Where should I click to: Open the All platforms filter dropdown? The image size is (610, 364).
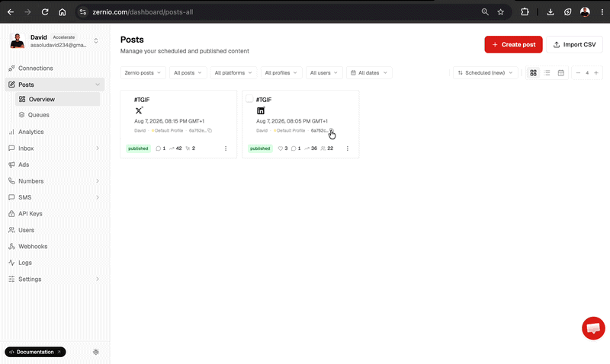tap(233, 72)
